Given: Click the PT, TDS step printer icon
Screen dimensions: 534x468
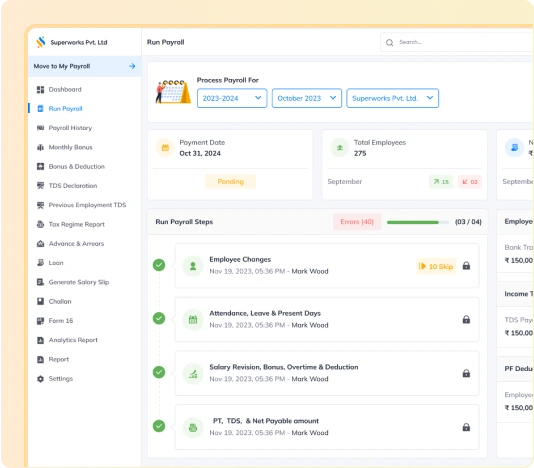Looking at the screenshot, I should coord(193,427).
